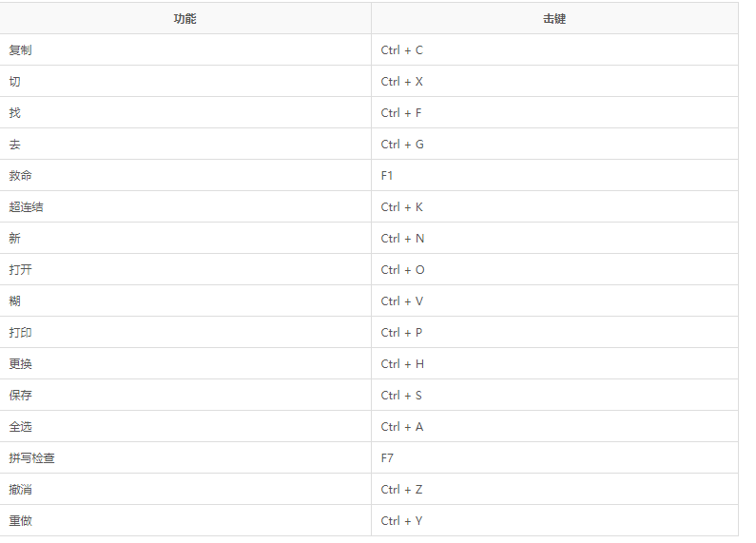Click the Ctrl + G keystroke text
756x543 pixels.
(x=402, y=145)
